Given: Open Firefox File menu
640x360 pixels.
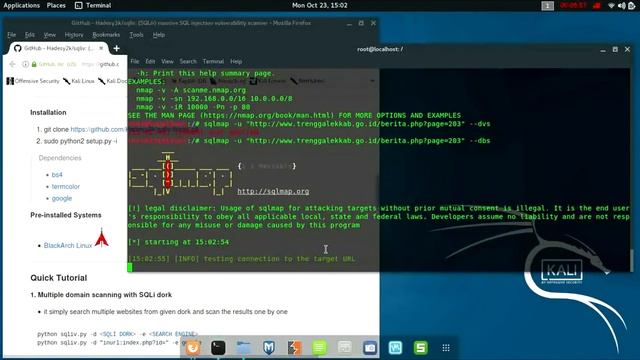Looking at the screenshot, I should tap(11, 35).
